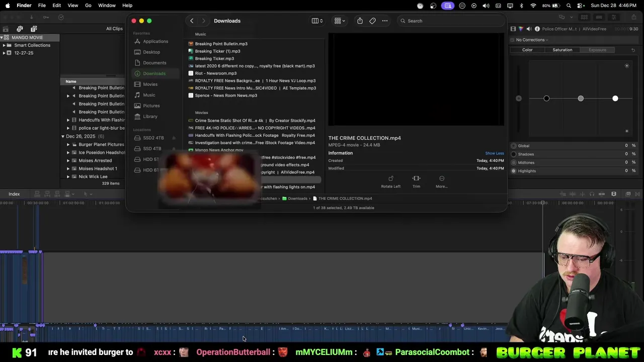
Task: Open Finder group-by dropdown
Action: tap(339, 21)
